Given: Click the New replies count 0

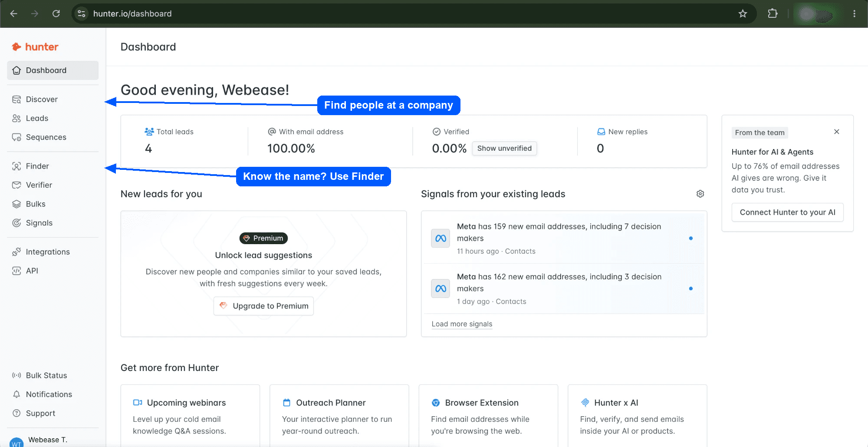Looking at the screenshot, I should (600, 149).
